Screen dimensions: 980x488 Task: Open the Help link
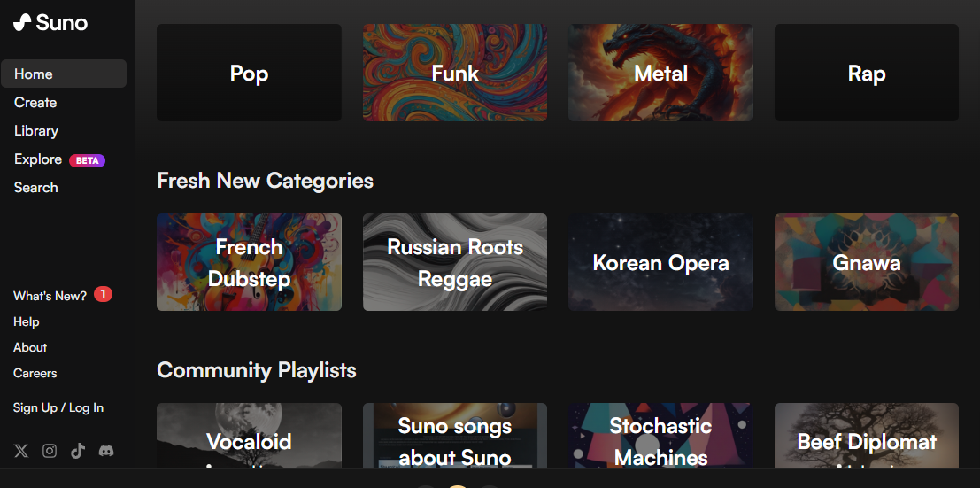pos(27,321)
